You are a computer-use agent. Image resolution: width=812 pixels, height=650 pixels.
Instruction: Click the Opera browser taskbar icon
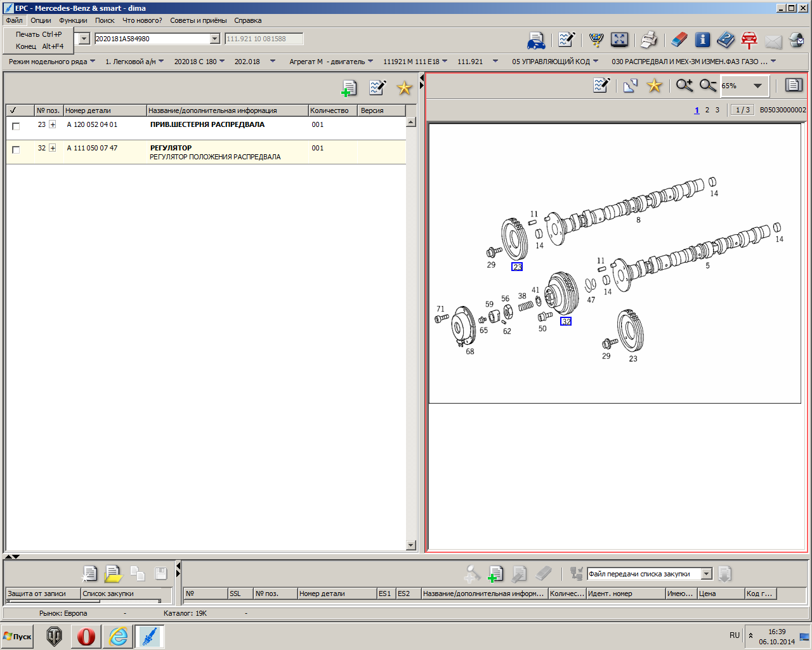[86, 636]
